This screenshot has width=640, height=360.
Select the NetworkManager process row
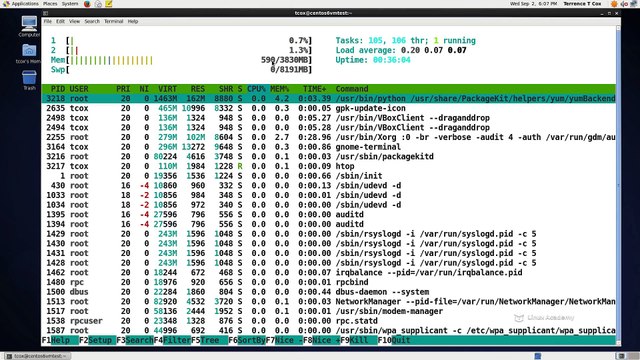tap(329, 302)
